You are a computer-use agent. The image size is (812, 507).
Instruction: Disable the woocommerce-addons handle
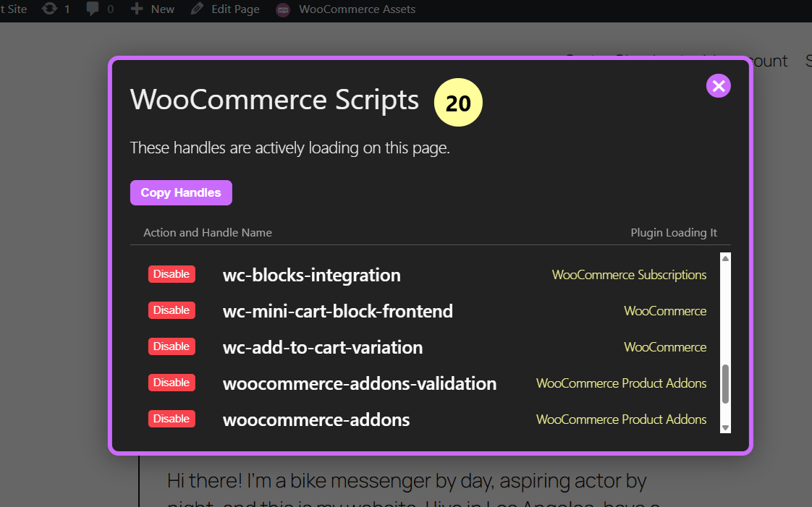pos(172,419)
